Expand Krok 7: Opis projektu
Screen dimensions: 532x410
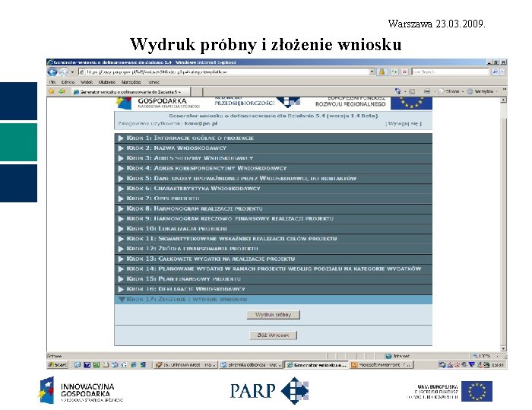point(274,199)
